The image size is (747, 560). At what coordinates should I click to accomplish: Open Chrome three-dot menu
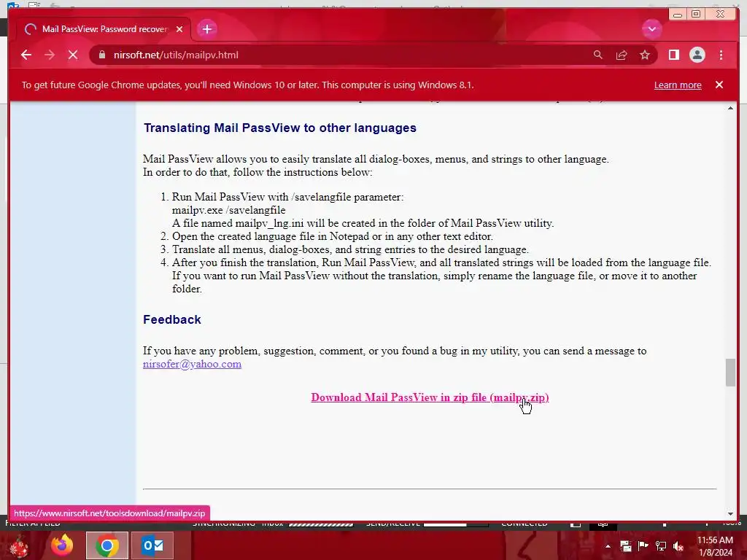click(x=721, y=55)
